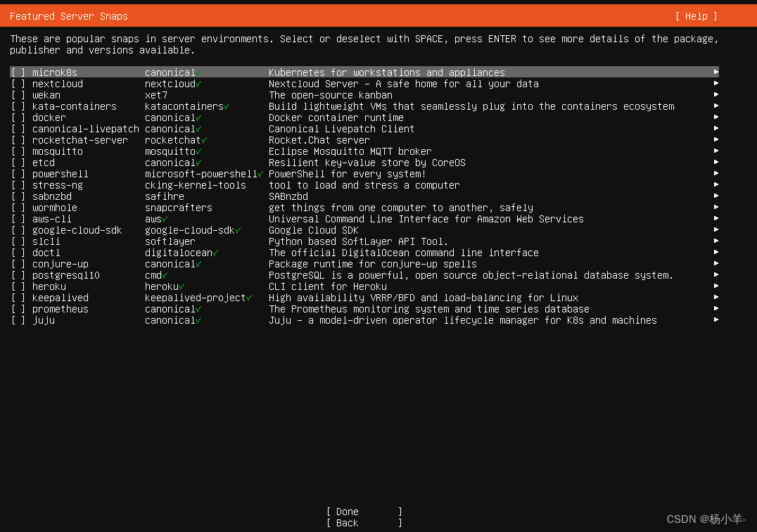
Task: Open aws-cli details arrow
Action: 716,218
